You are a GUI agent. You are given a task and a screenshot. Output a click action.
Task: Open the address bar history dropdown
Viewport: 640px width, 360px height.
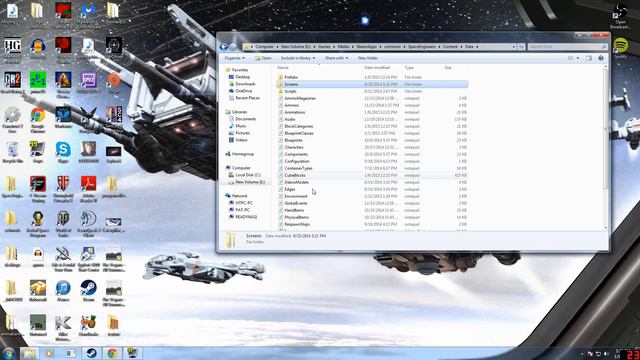coord(514,47)
